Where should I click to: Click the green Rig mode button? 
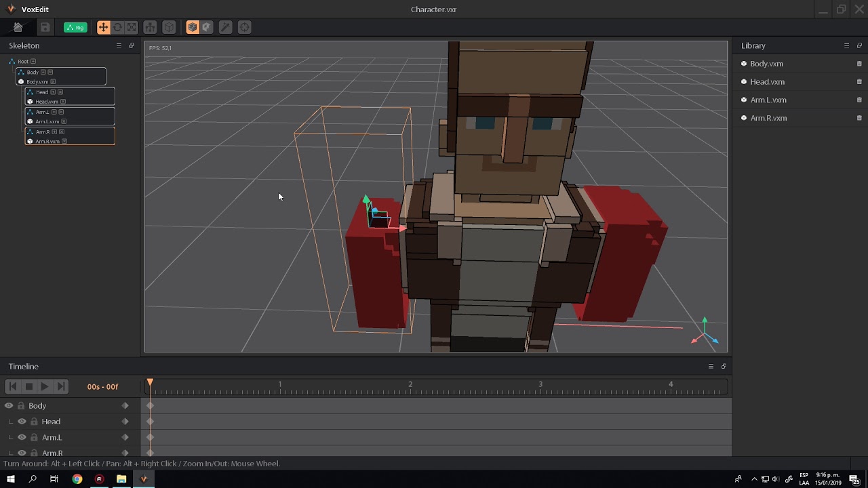click(75, 28)
